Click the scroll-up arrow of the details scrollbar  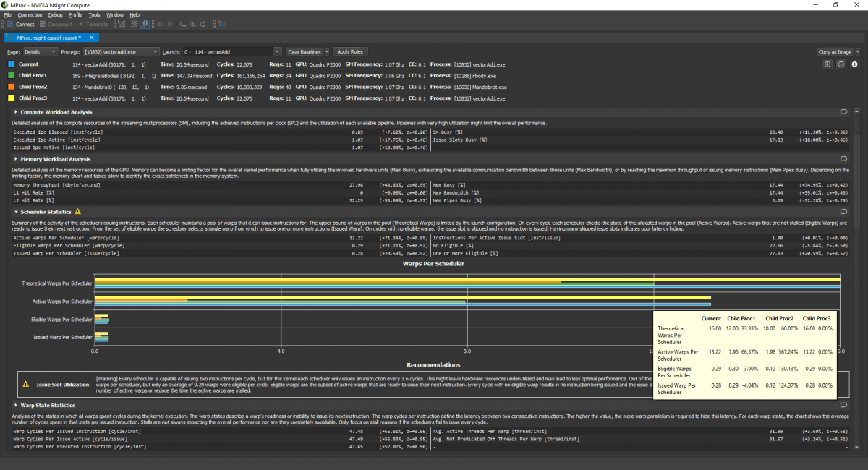[x=857, y=111]
